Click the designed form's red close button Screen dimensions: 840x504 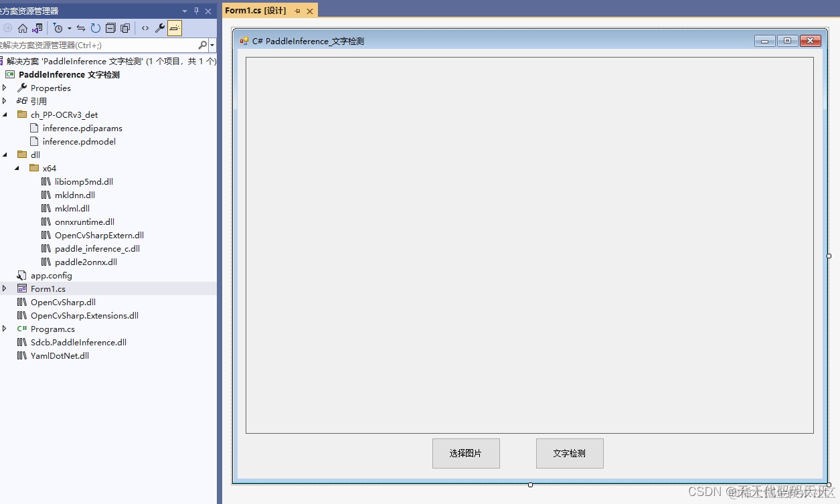point(810,41)
